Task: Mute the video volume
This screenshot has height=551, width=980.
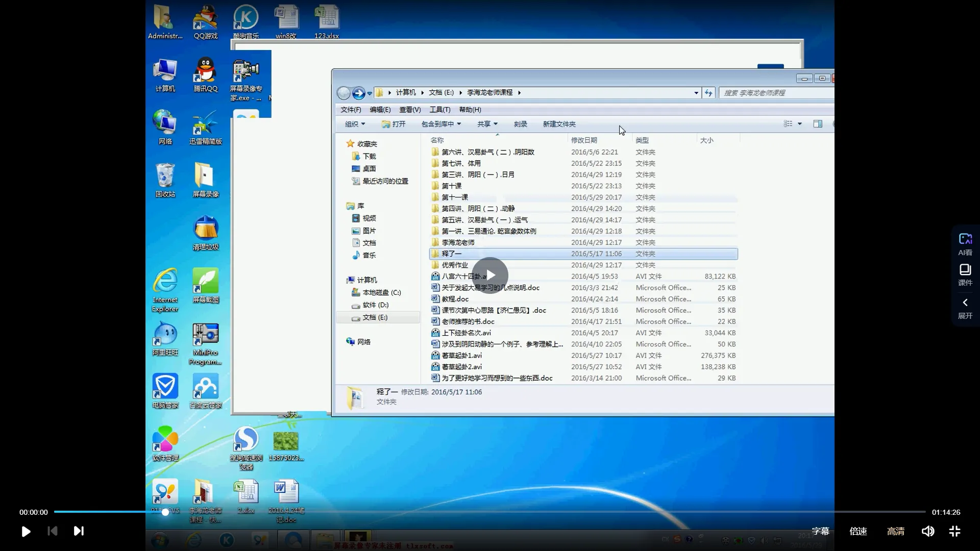Action: [927, 531]
